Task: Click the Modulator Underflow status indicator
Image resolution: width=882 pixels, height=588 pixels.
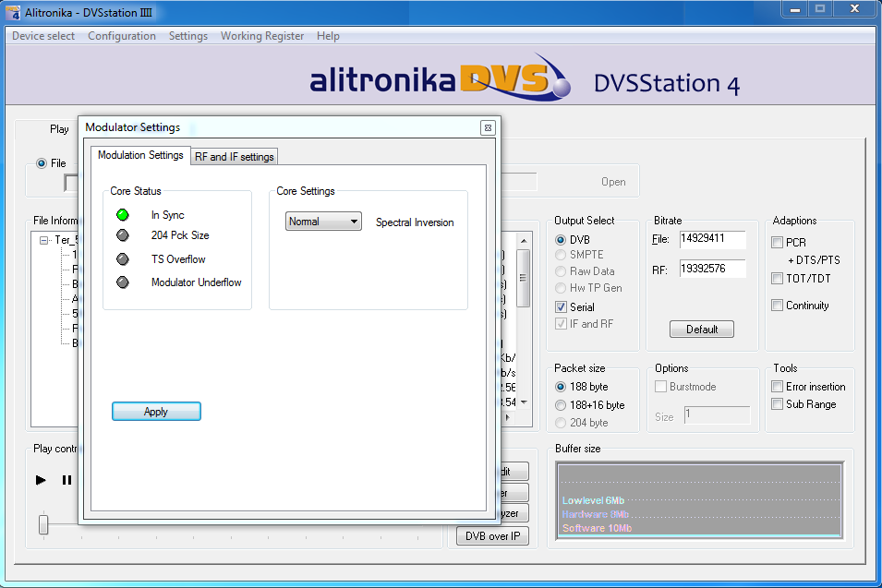Action: 122,282
